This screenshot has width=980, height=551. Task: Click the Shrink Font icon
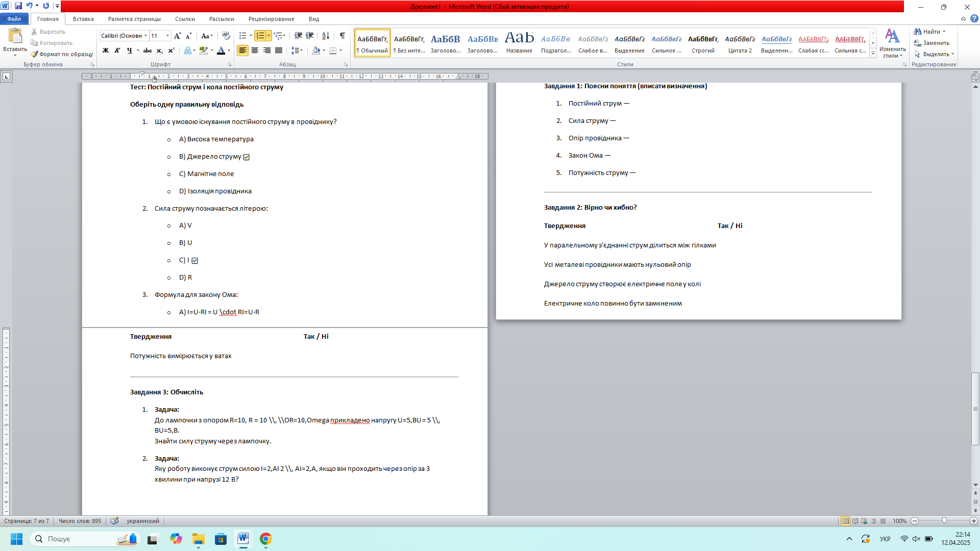click(188, 36)
